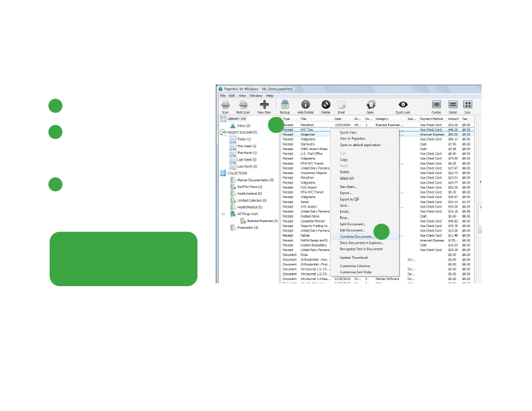Choose Show Document in Explorer...
This screenshot has height=411, width=532.
coord(365,243)
